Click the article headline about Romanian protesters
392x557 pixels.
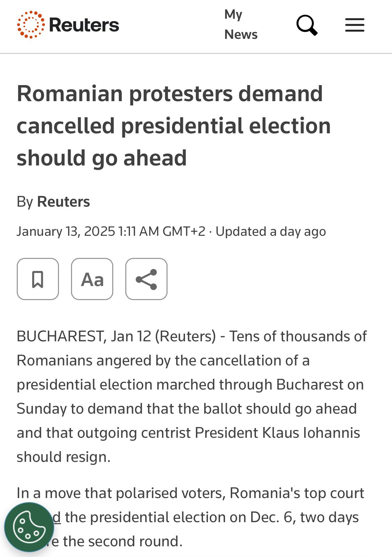pos(174,126)
